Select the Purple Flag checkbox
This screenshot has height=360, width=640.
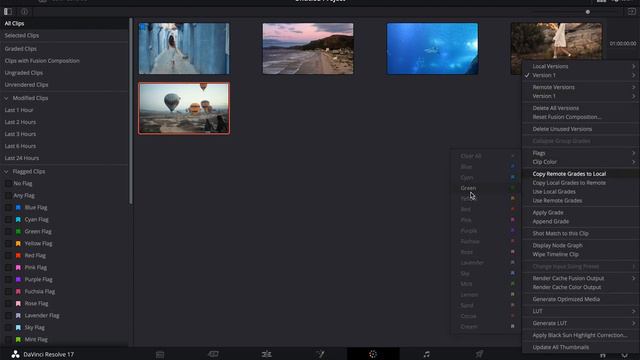[x=8, y=280]
